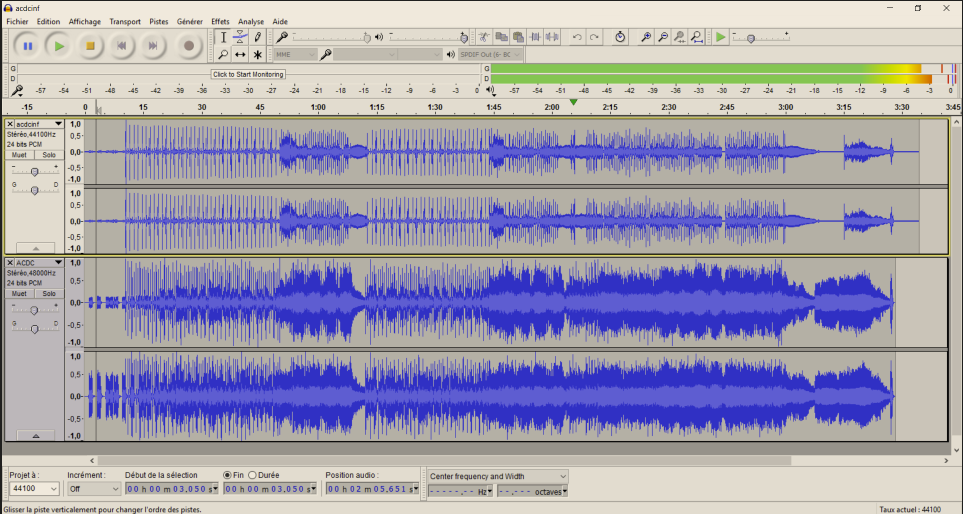963x514 pixels.
Task: Select the Draw pencil tool
Action: click(x=258, y=37)
